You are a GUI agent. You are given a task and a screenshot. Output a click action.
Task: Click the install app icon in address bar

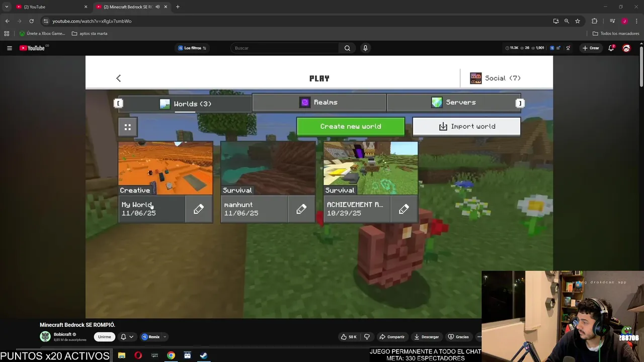pyautogui.click(x=556, y=21)
